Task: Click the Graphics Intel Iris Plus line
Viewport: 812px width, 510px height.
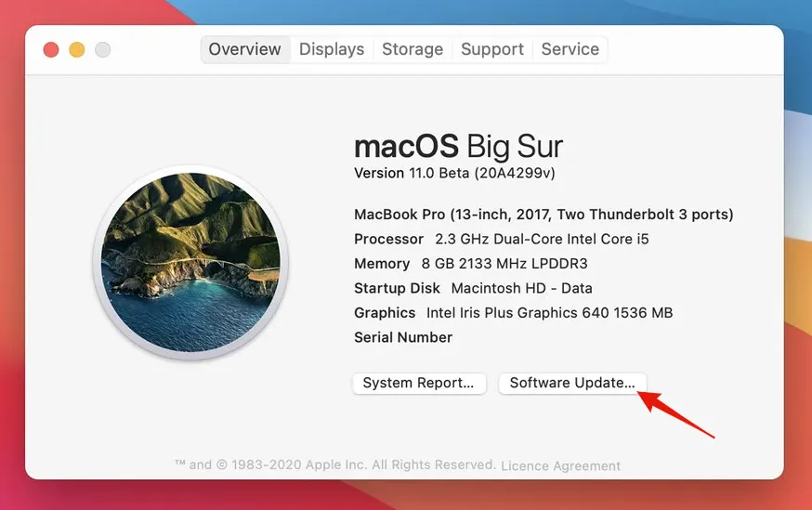Action: [x=513, y=313]
